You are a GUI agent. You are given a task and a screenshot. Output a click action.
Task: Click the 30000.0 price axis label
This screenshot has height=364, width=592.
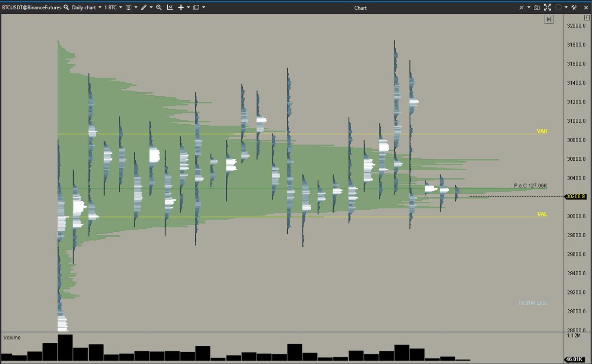click(576, 216)
